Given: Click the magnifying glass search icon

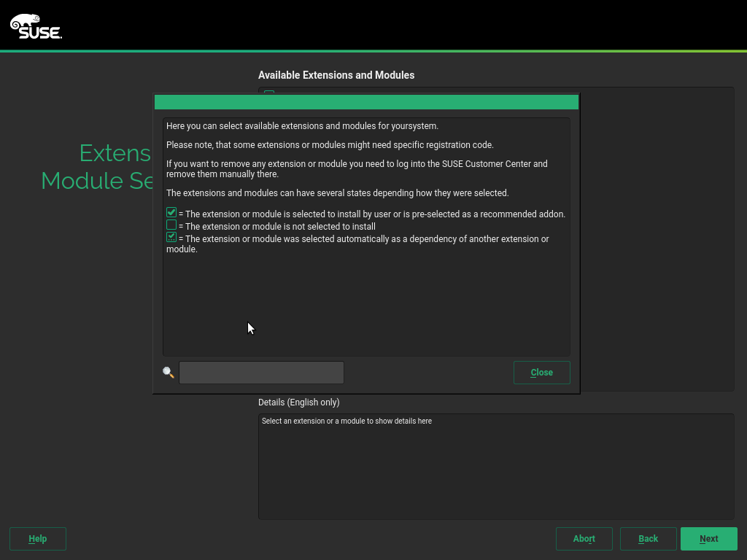Looking at the screenshot, I should 169,373.
